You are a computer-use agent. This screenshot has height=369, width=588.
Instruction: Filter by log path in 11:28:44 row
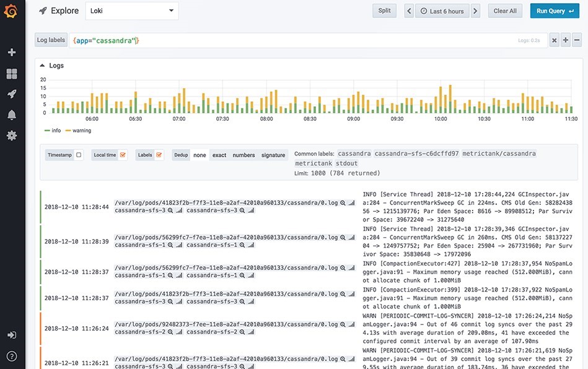(343, 202)
